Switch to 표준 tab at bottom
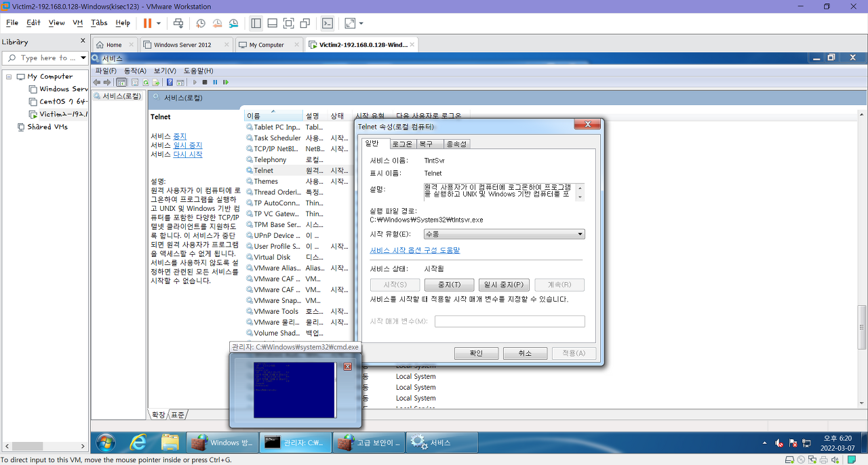The height and width of the screenshot is (465, 868). coord(178,414)
